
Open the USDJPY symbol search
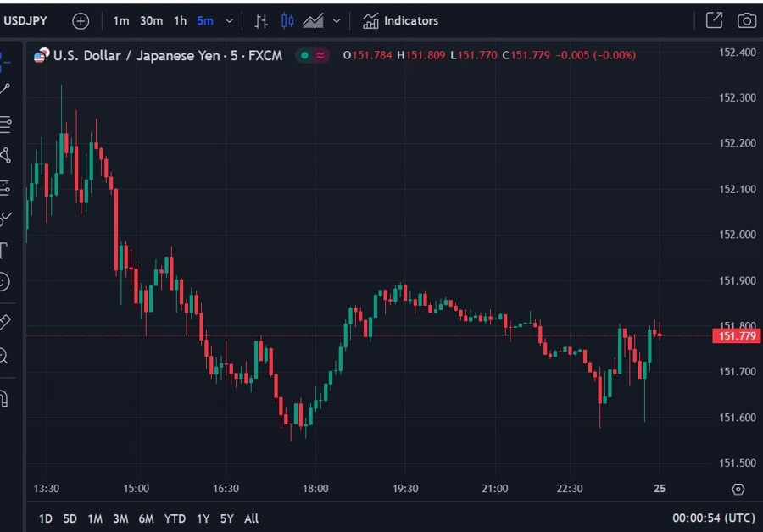tap(25, 21)
